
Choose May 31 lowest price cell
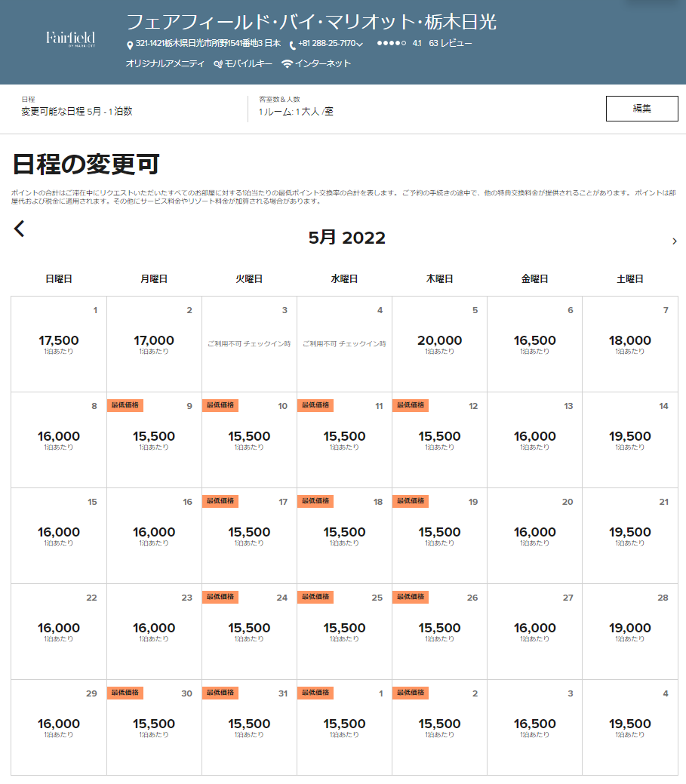249,727
